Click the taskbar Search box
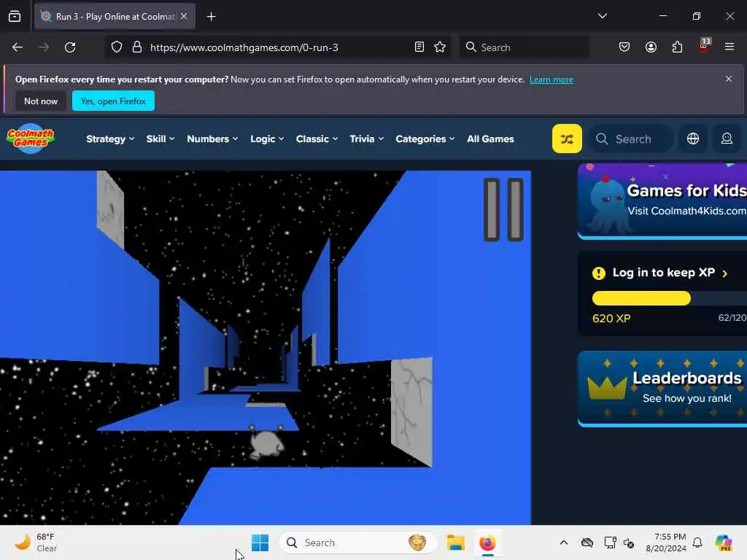Screen dimensions: 747x560 (357, 542)
